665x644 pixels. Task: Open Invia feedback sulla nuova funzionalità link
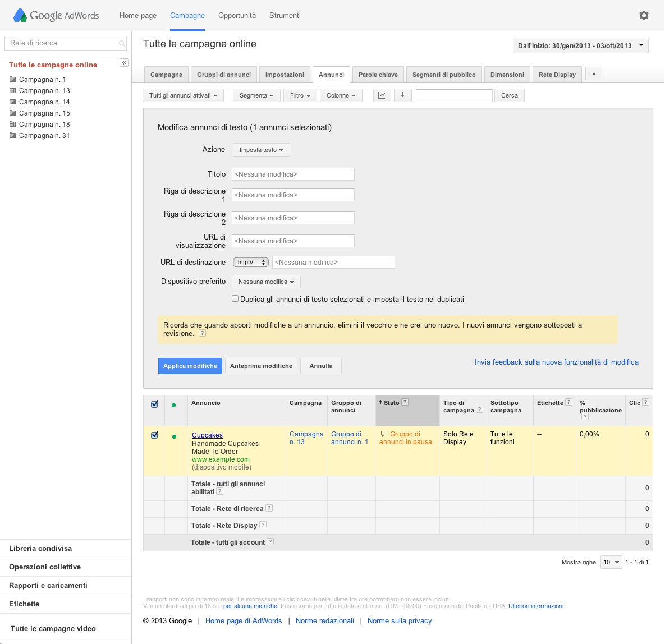tap(557, 362)
